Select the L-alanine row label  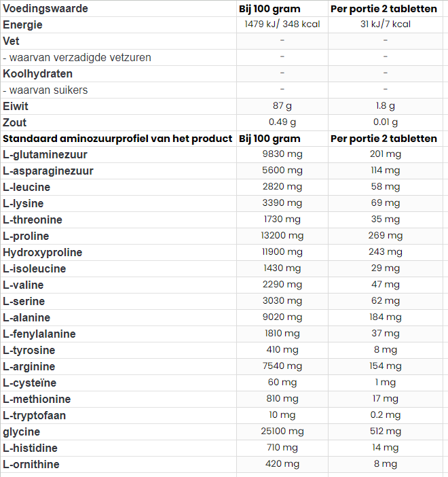coord(26,318)
